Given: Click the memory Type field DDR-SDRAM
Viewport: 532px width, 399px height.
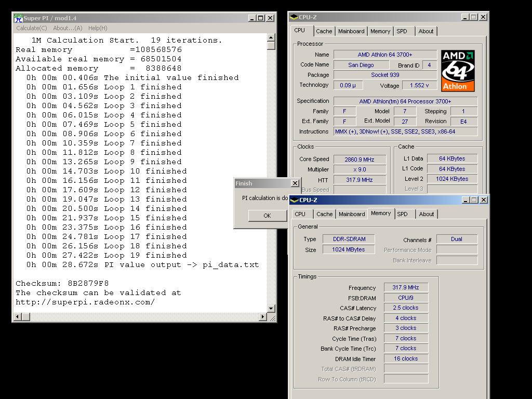Looking at the screenshot, I should (349, 239).
